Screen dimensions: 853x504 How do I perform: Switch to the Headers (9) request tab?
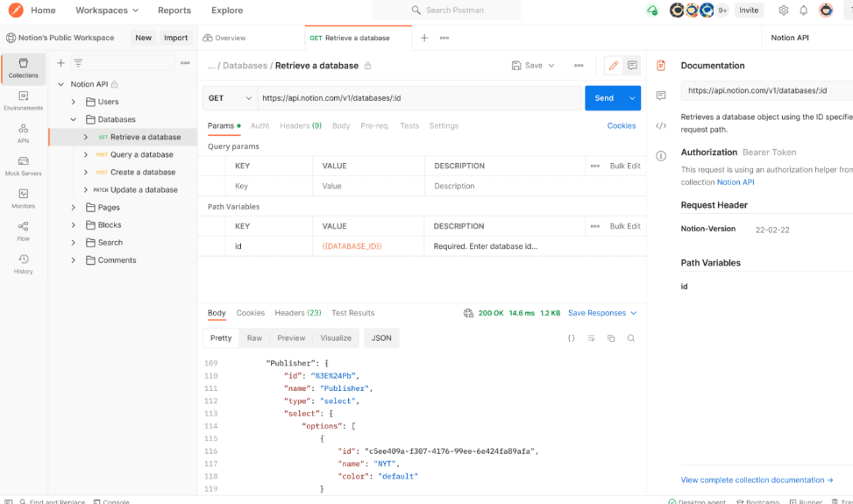tap(301, 125)
